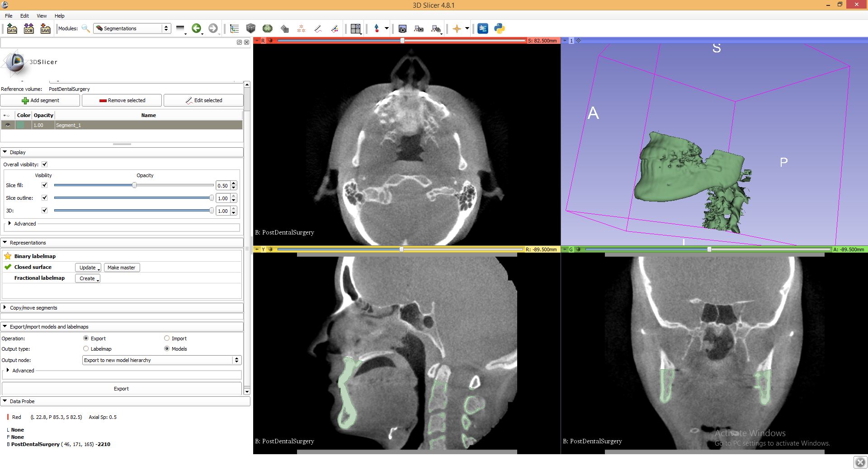Click the grey forward-arrow module icon

[213, 28]
